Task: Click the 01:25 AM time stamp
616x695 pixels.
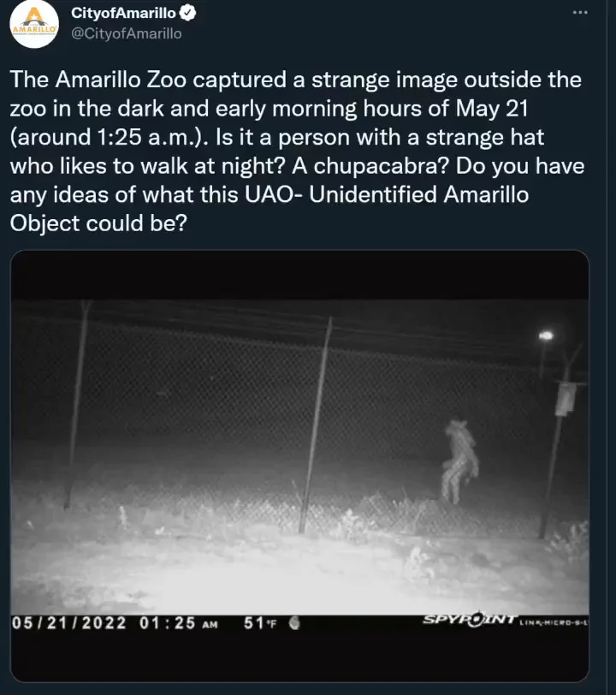Action: click(x=178, y=623)
